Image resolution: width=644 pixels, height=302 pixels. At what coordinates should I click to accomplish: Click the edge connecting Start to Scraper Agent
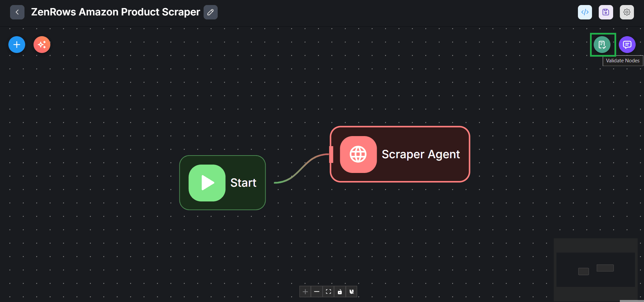(x=301, y=169)
